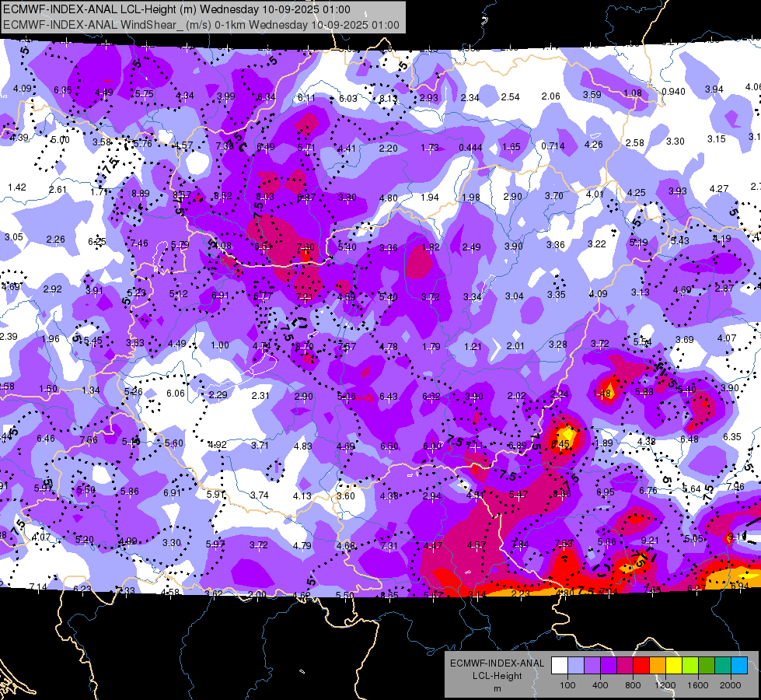Click the legend label '2000'
The height and width of the screenshot is (700, 761).
tap(731, 685)
